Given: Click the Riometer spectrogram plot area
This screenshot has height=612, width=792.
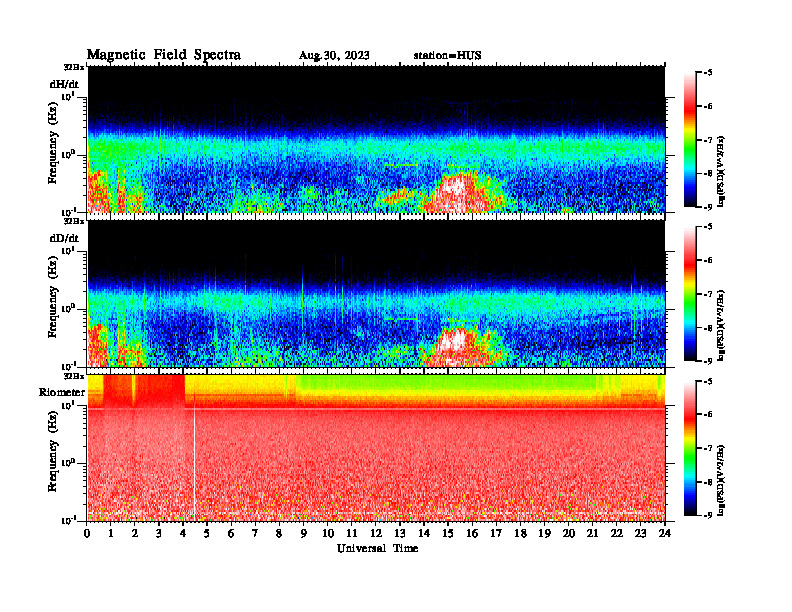Looking at the screenshot, I should [x=376, y=448].
